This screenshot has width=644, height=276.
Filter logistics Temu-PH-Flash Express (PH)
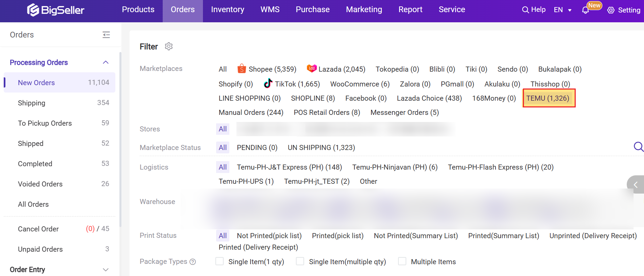click(x=501, y=167)
